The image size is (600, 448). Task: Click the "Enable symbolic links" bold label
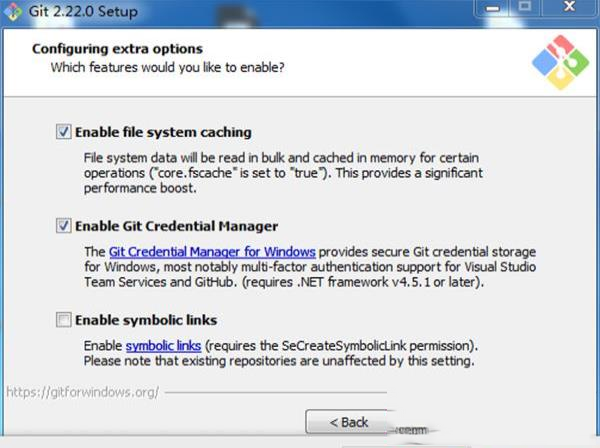[146, 320]
